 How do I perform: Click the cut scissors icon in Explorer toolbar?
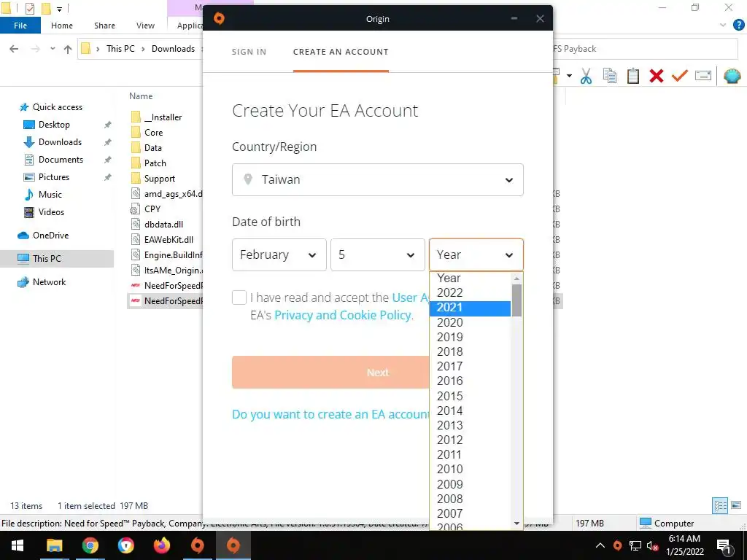(x=586, y=76)
